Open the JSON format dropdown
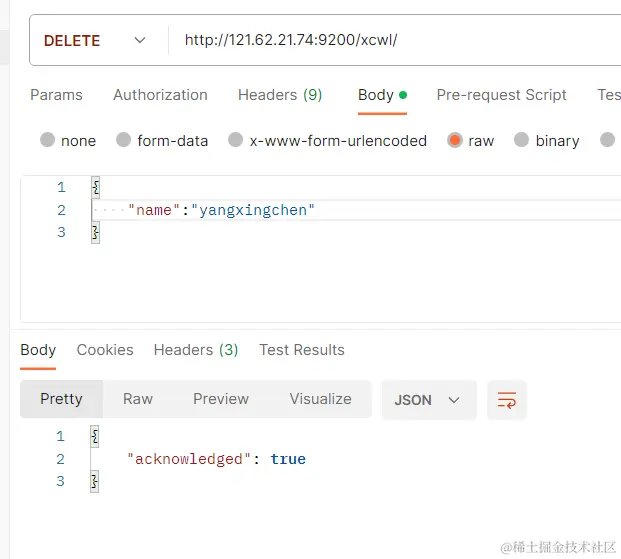 pos(429,400)
